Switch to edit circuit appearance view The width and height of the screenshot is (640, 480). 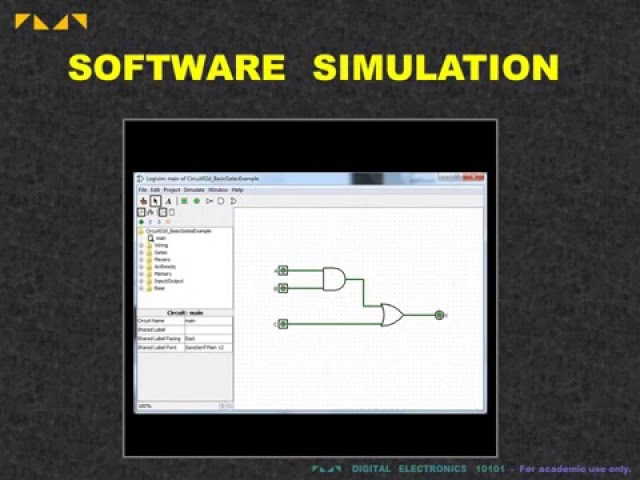(172, 212)
